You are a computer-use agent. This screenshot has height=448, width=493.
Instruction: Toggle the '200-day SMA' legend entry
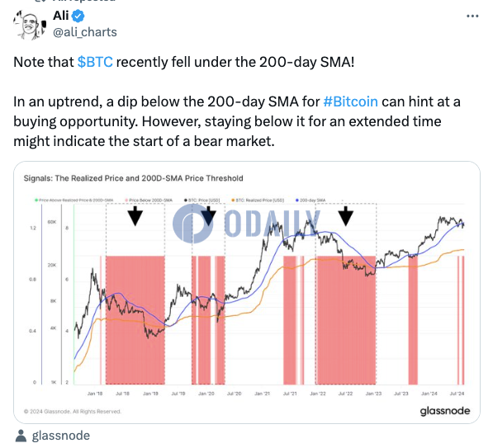click(x=310, y=200)
